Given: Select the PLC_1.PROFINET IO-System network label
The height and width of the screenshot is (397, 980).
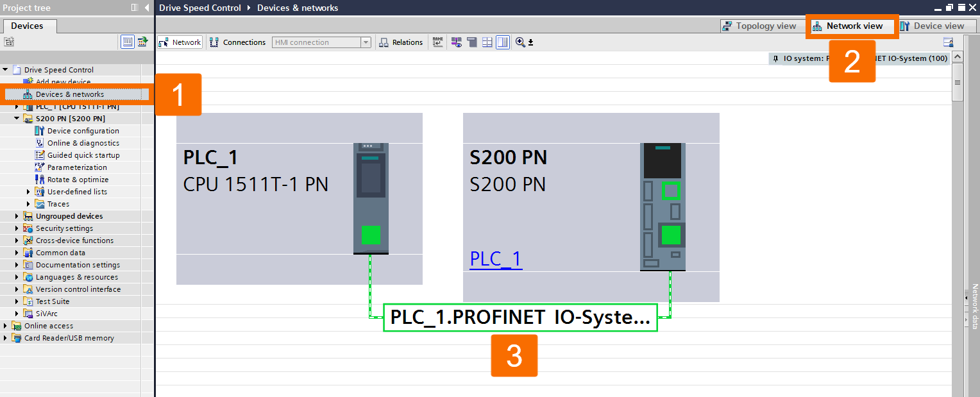Looking at the screenshot, I should pyautogui.click(x=521, y=317).
